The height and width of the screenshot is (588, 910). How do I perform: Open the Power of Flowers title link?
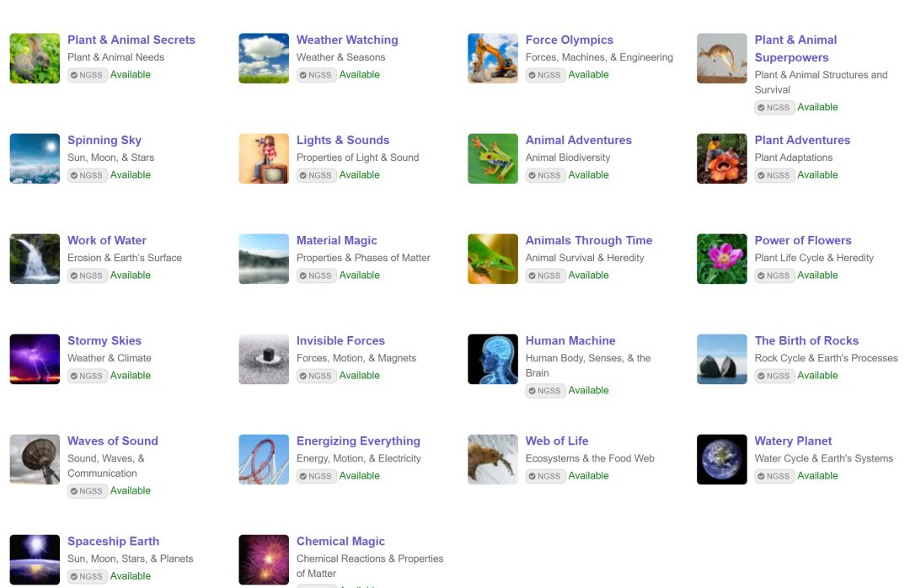[x=803, y=241]
